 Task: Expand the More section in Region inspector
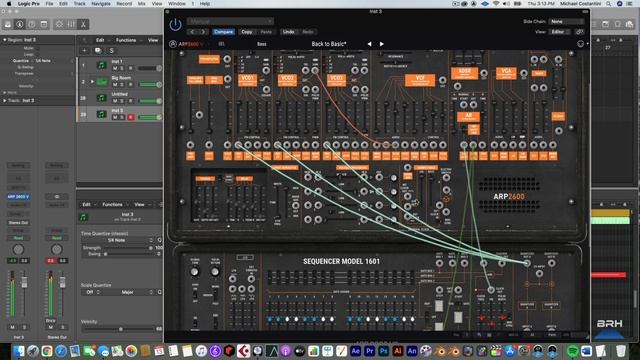click(x=4, y=93)
